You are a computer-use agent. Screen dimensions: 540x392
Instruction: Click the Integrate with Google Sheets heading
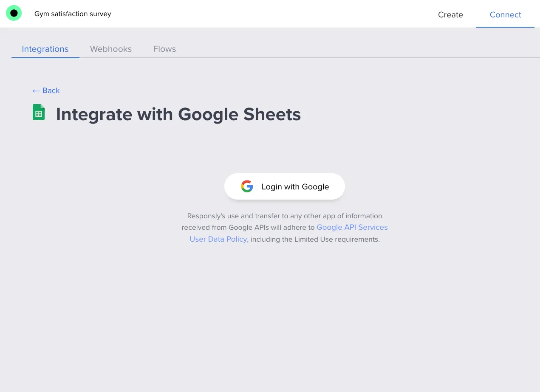point(178,114)
